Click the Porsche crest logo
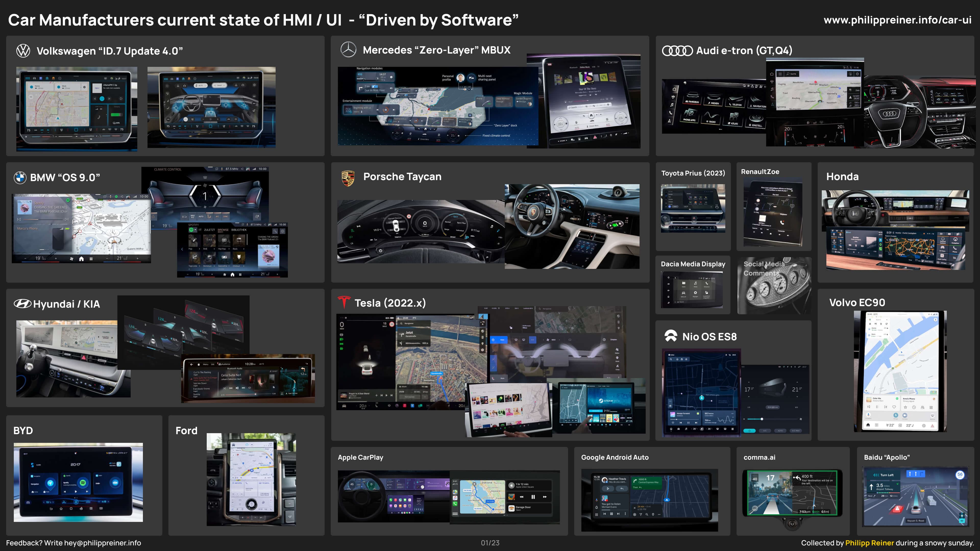 pyautogui.click(x=348, y=178)
